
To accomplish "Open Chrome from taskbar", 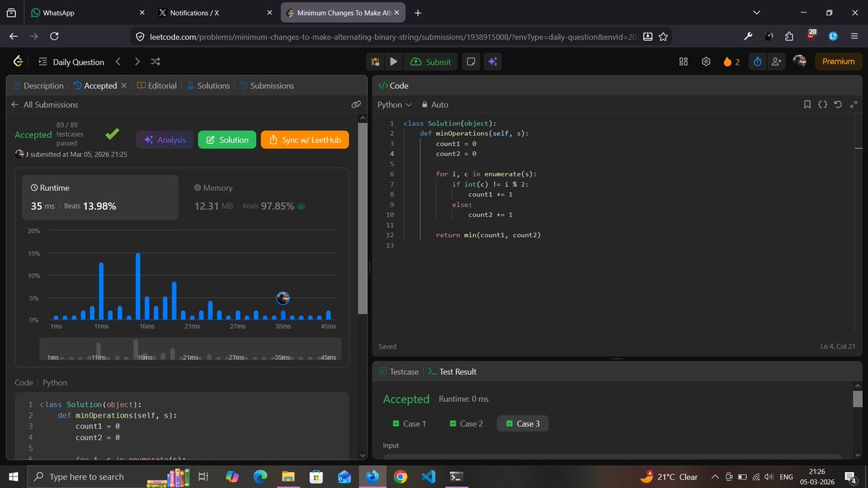I will pos(400,476).
